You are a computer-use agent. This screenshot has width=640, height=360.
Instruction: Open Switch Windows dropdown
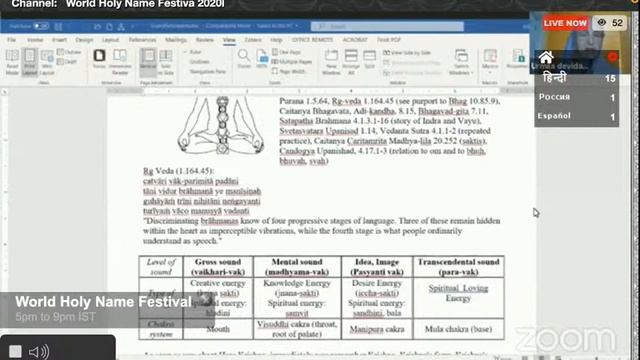point(461,62)
